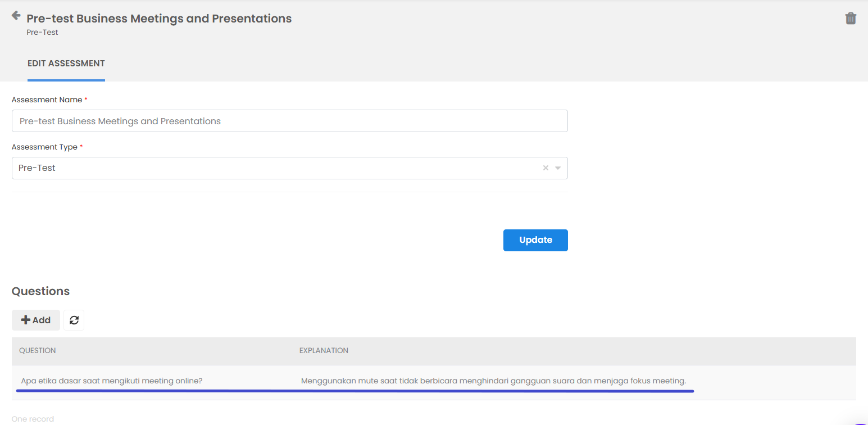Click into the Assessment Name input field
The height and width of the screenshot is (425, 868).
coord(289,121)
